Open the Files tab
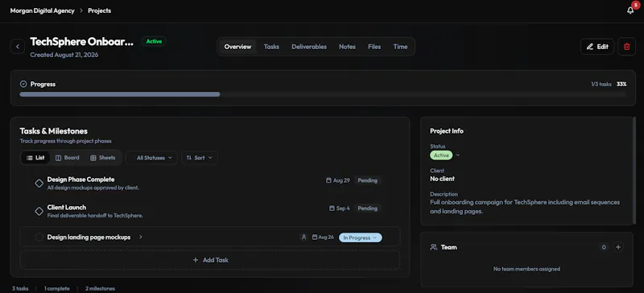The image size is (644, 293). [374, 47]
